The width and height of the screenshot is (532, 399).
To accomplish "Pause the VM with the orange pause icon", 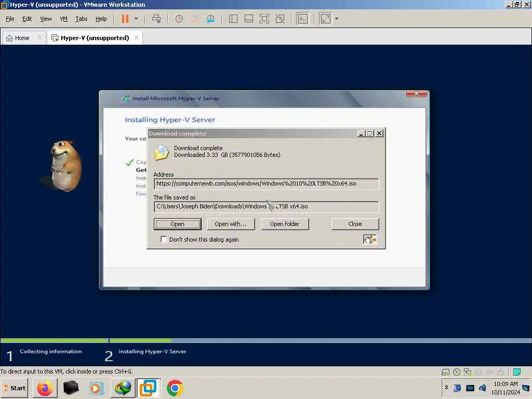I will pos(125,19).
